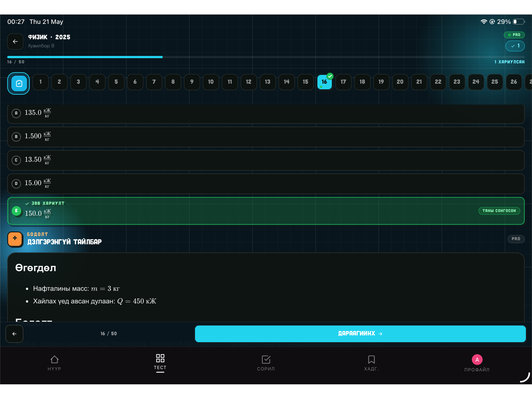Viewport: 532px width, 399px height.
Task: Tap the Таны сонгосон label
Action: coord(499,211)
